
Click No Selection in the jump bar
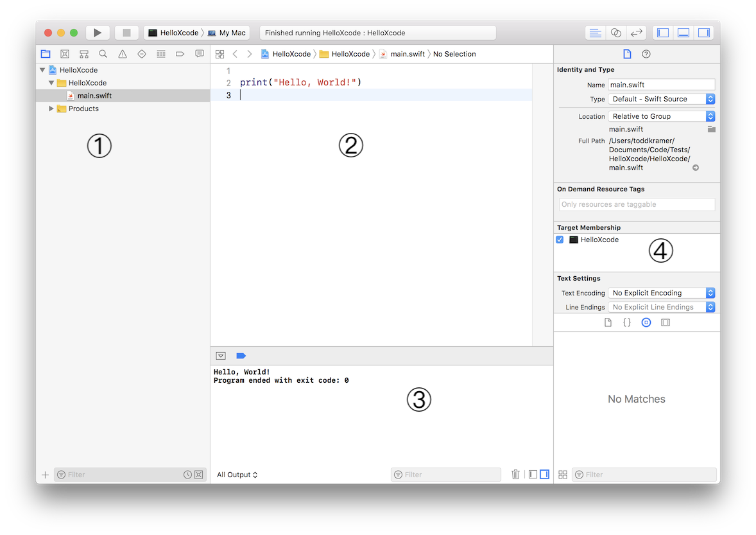click(454, 54)
